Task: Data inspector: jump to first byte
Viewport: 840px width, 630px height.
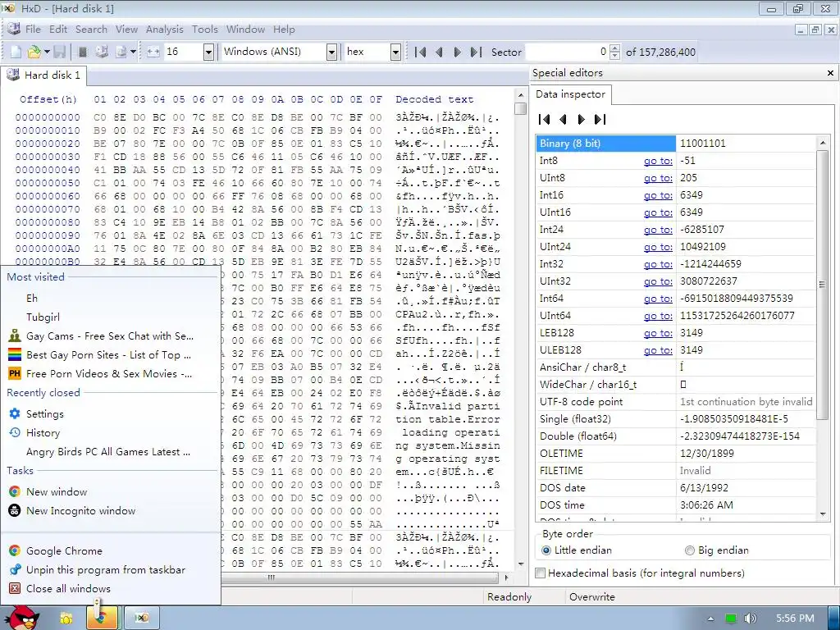Action: pyautogui.click(x=545, y=119)
